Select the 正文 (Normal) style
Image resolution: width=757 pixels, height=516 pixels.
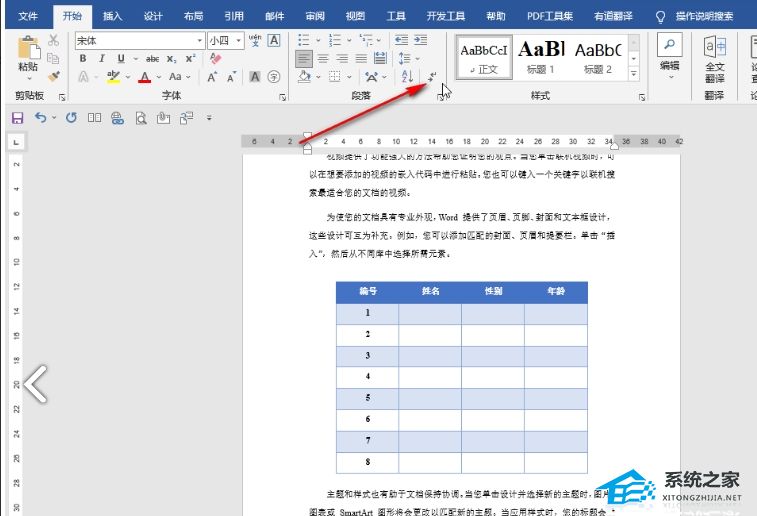click(x=484, y=57)
